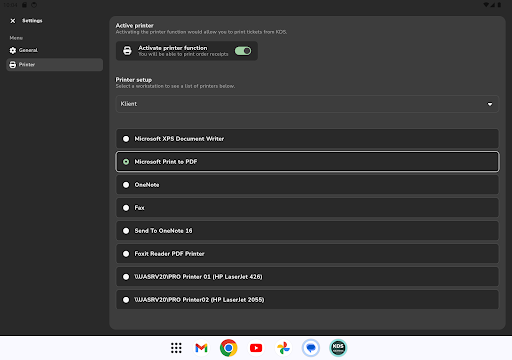Screen dimensions: 512x360
Task: Open the app drawer grid icon
Action: (176, 348)
